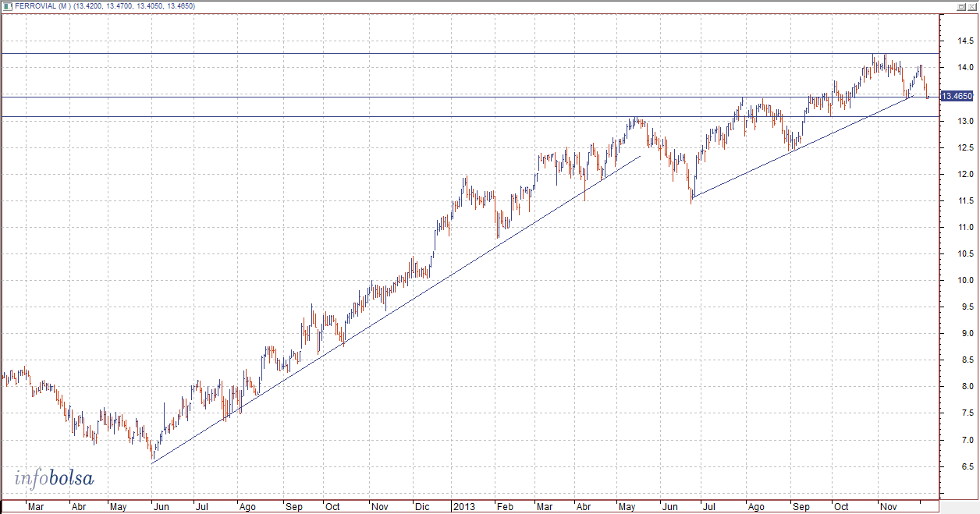Click the Feb month label on time axis
The image size is (980, 514).
pos(505,507)
